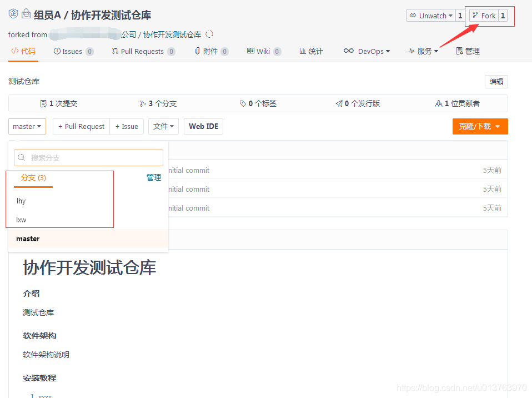The image size is (532, 398).
Task: Click the eye icon on Unwatch
Action: pyautogui.click(x=413, y=15)
